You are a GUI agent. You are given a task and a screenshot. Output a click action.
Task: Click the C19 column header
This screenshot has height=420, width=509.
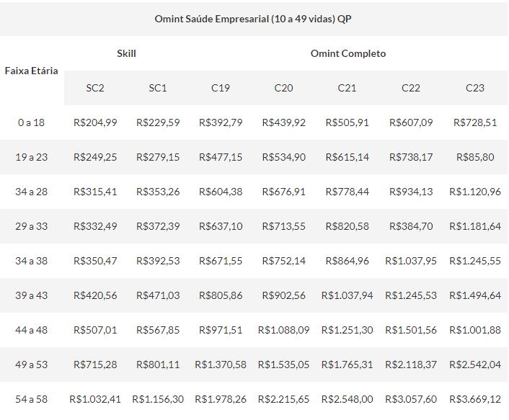pyautogui.click(x=221, y=88)
